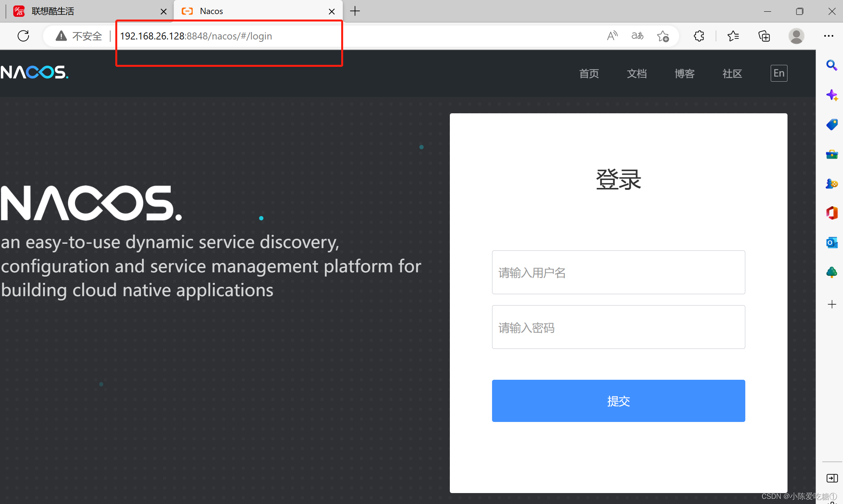Click the 提交 submit button
The width and height of the screenshot is (843, 504).
click(618, 401)
